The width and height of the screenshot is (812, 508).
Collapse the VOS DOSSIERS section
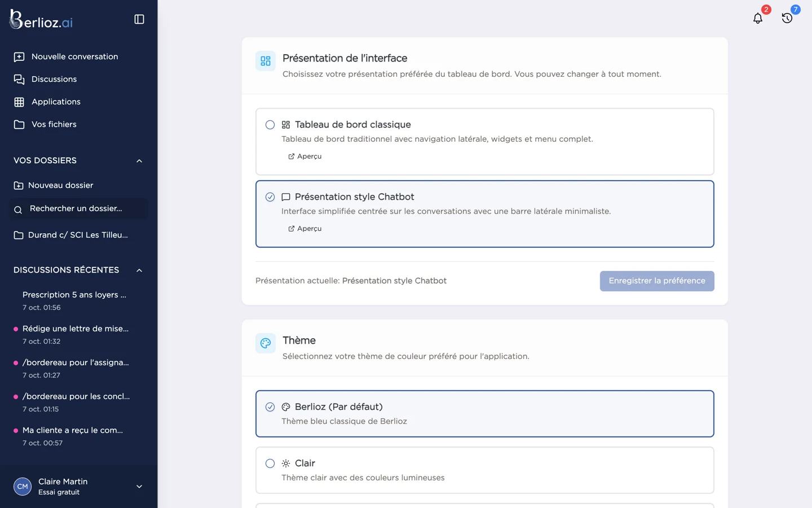point(139,161)
